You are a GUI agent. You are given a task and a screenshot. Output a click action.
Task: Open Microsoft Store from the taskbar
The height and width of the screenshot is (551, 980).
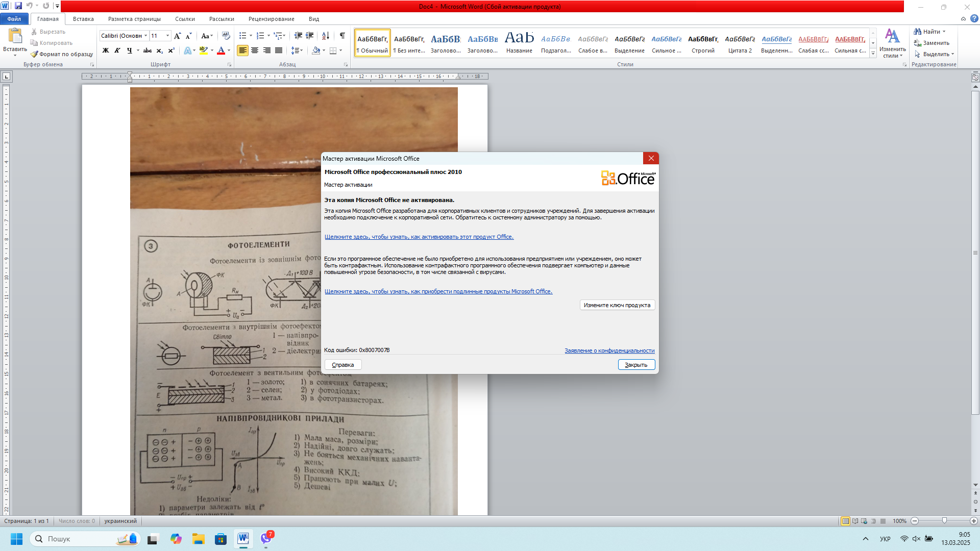[x=220, y=539]
